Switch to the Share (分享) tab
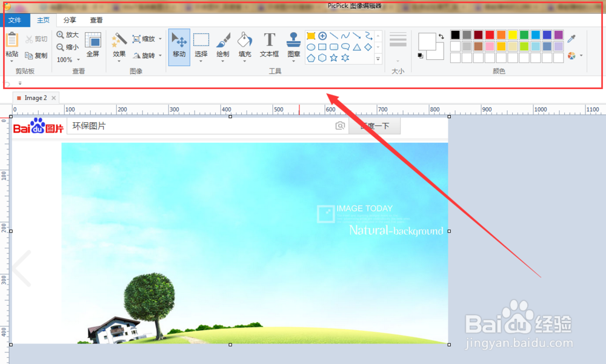The height and width of the screenshot is (364, 606). 70,20
